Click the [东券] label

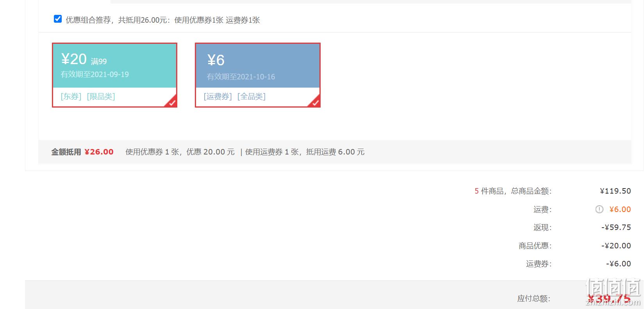[x=71, y=97]
